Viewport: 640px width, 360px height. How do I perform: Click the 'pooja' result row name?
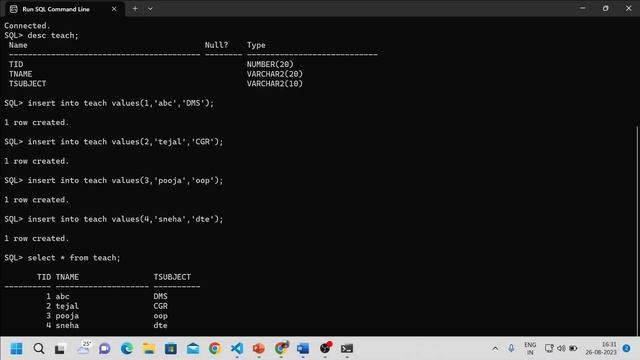click(67, 316)
